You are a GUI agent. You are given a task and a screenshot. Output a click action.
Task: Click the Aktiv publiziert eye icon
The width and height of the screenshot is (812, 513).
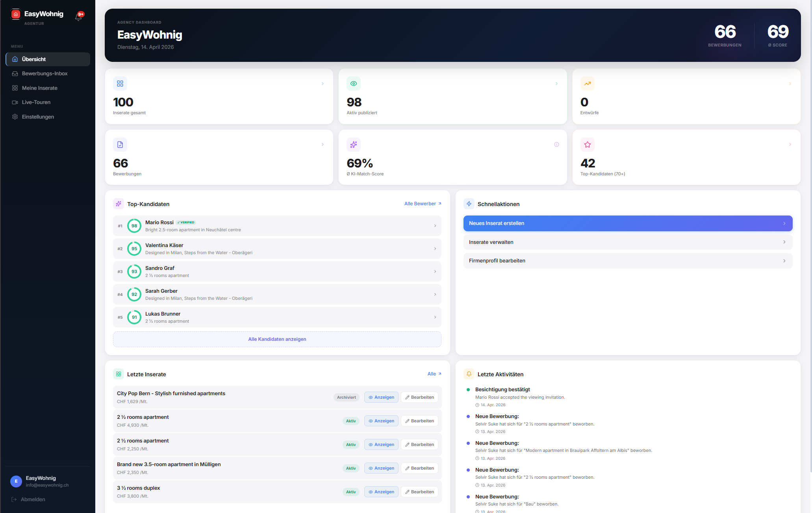tap(354, 84)
